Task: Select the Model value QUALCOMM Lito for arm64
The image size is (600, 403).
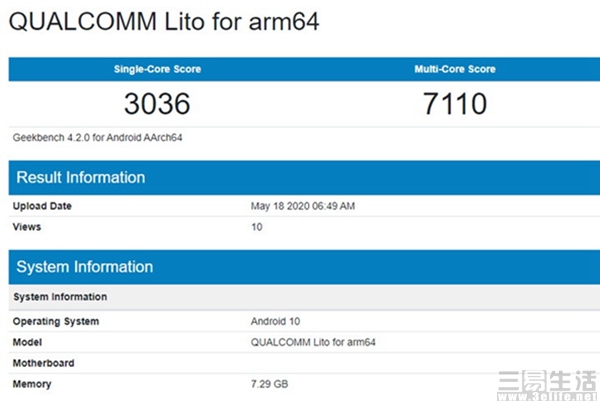Action: point(313,342)
